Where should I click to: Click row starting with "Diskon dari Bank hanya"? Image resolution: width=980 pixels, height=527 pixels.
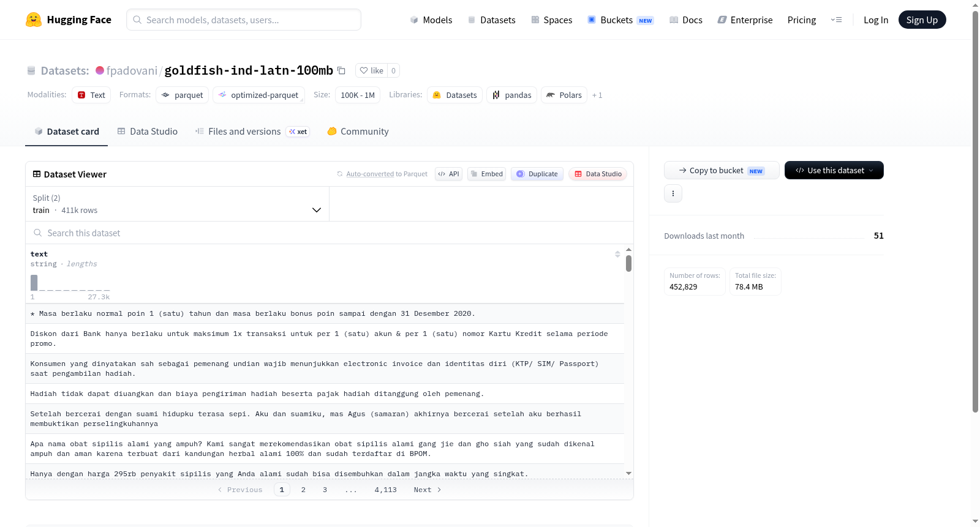tap(325, 338)
